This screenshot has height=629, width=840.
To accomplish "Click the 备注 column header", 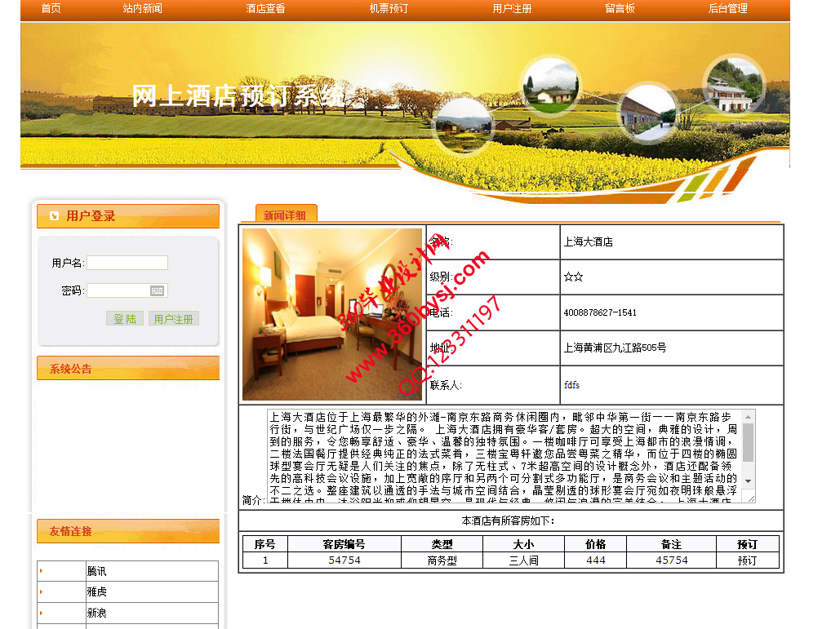I will 671,544.
